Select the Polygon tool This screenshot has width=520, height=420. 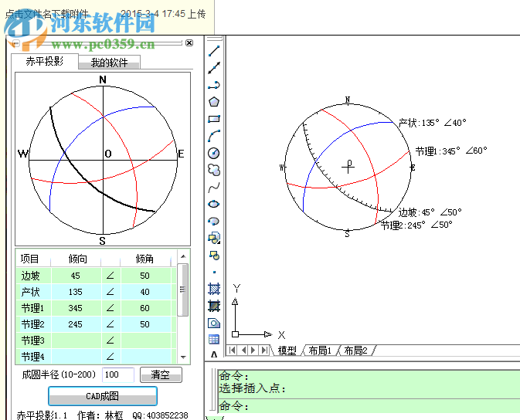214,102
